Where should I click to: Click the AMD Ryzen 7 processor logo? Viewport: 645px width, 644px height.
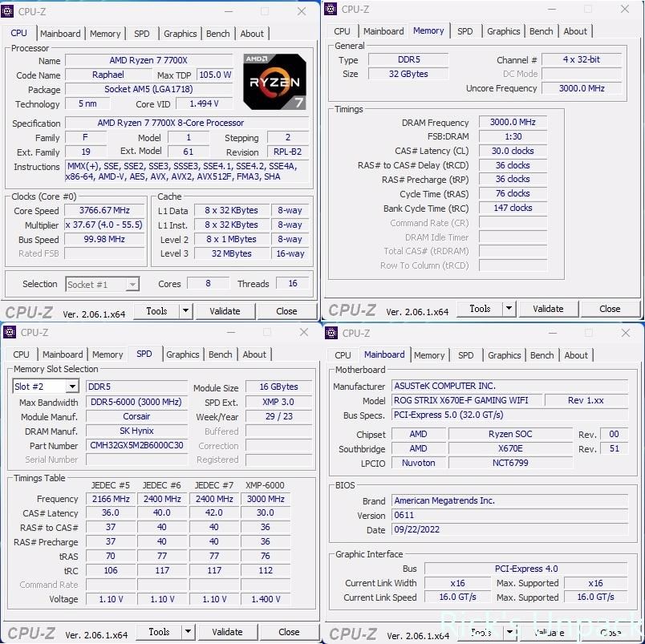(275, 82)
